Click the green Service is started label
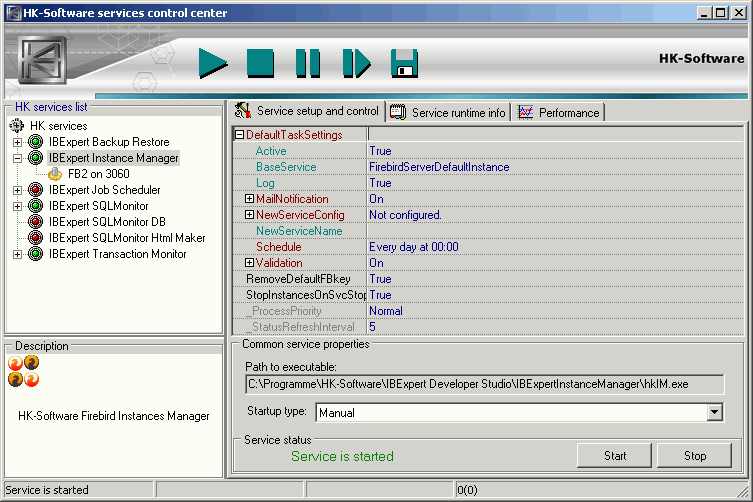The width and height of the screenshot is (753, 502). pyautogui.click(x=342, y=456)
